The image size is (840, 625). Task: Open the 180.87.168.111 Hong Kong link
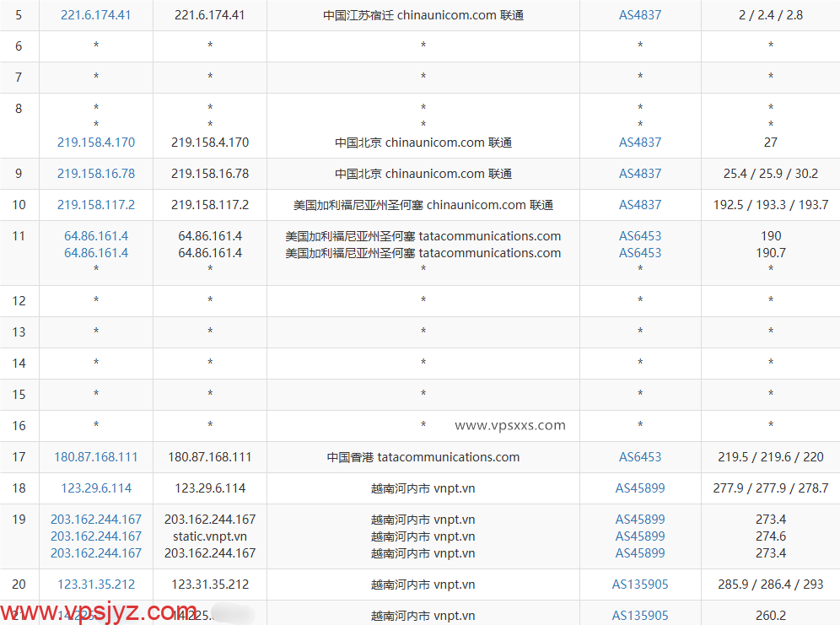pyautogui.click(x=95, y=457)
